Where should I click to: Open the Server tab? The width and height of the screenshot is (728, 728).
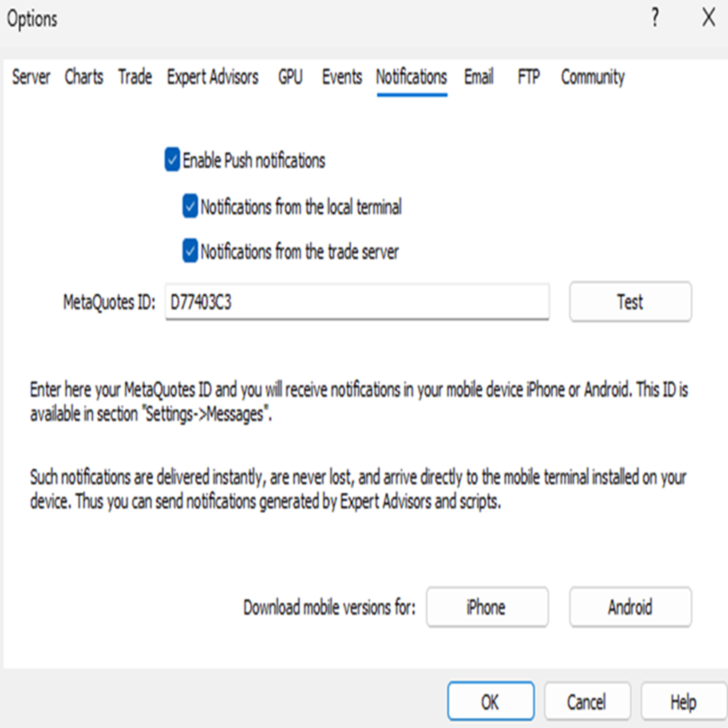pos(31,77)
